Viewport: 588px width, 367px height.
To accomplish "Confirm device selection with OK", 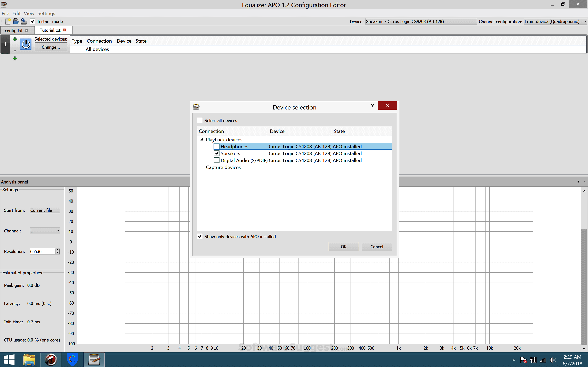I will pyautogui.click(x=343, y=246).
